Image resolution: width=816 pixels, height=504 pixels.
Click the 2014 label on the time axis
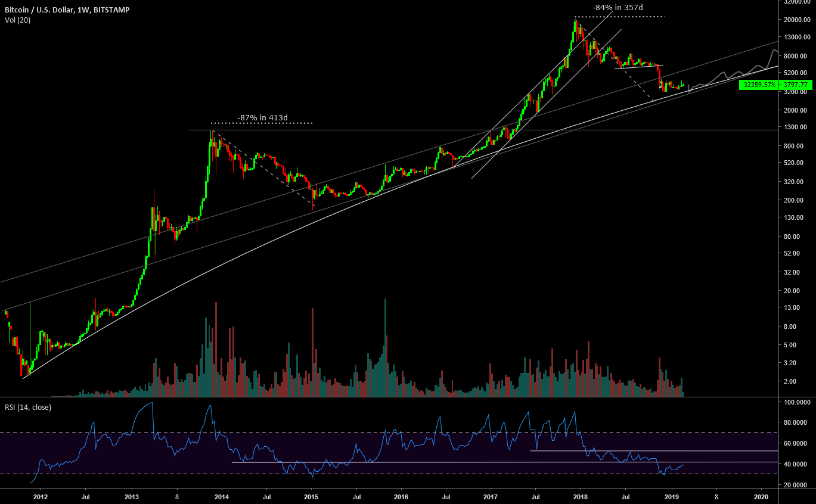tap(221, 496)
